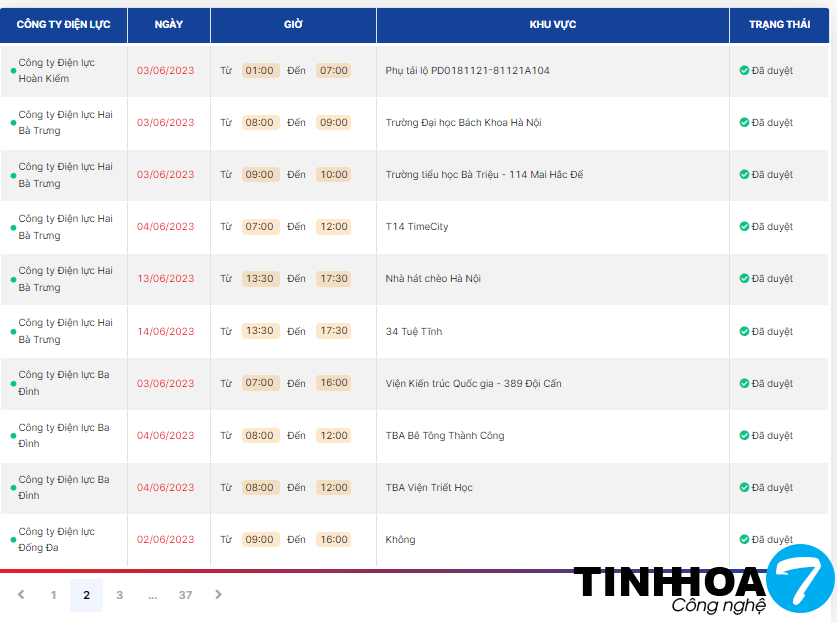837x623 pixels.
Task: Click green approved checkmark for Hoàn Kiếm row
Action: (x=744, y=71)
